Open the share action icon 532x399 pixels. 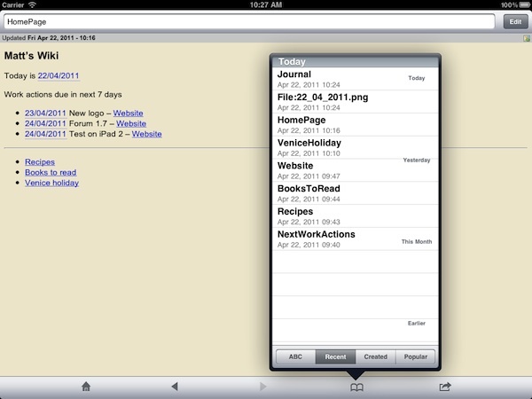tap(444, 387)
